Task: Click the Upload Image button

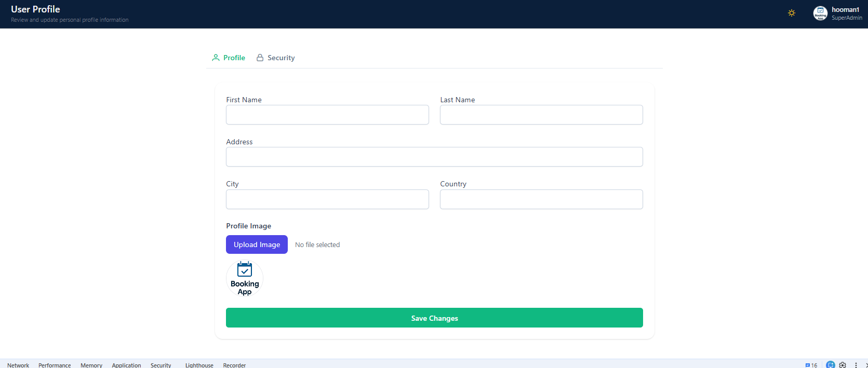Action: 257,244
